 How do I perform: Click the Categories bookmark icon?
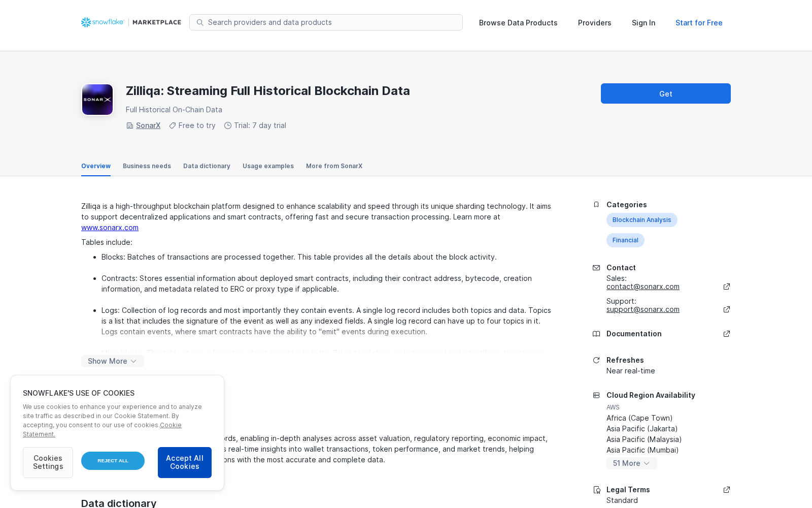click(596, 205)
